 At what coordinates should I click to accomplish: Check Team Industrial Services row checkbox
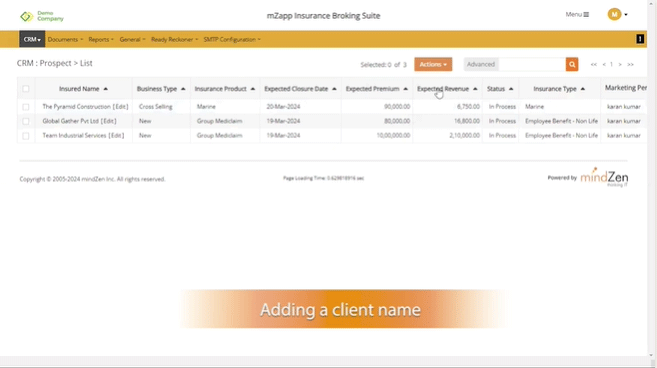pos(26,136)
